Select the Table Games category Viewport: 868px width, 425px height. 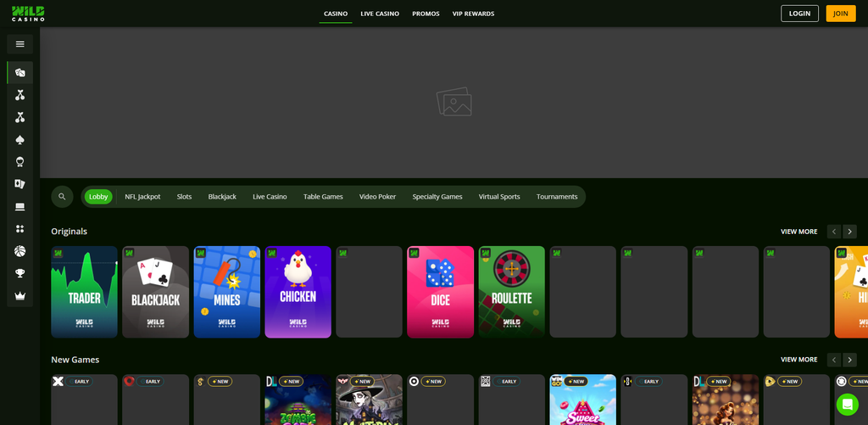pos(323,197)
